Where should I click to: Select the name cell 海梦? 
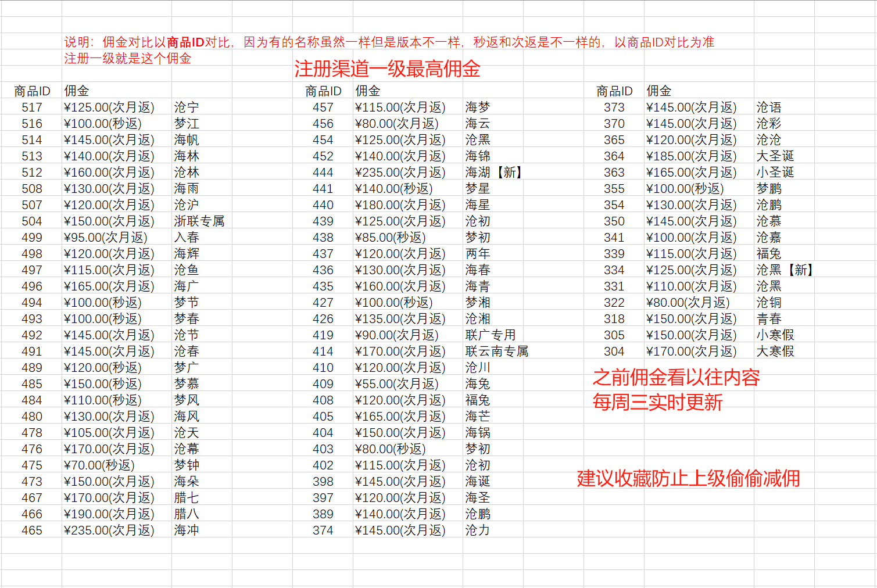tap(493, 107)
